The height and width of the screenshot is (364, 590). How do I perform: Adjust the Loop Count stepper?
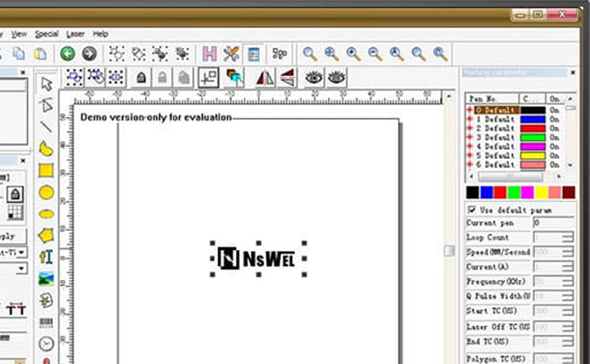(x=568, y=237)
